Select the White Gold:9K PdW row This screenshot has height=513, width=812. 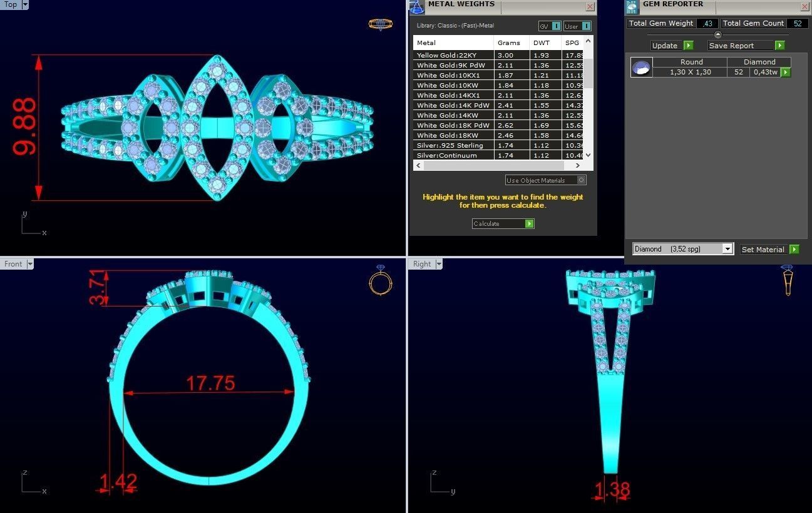click(498, 65)
